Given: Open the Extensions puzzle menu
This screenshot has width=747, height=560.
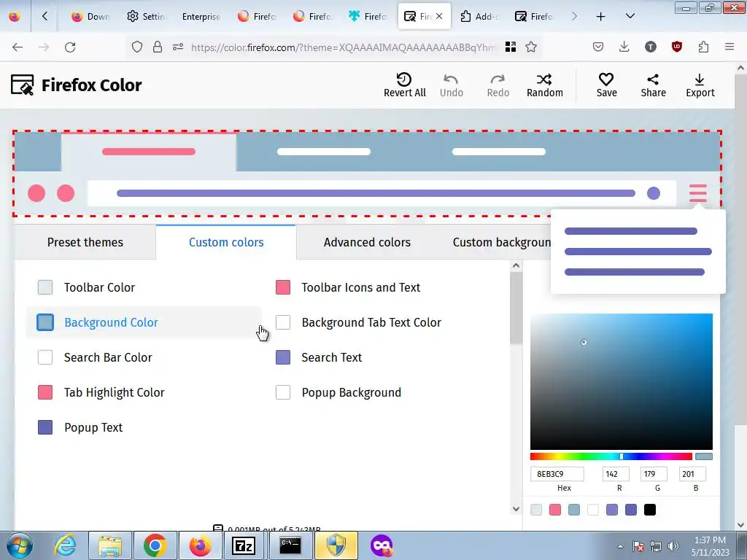Looking at the screenshot, I should (x=703, y=47).
